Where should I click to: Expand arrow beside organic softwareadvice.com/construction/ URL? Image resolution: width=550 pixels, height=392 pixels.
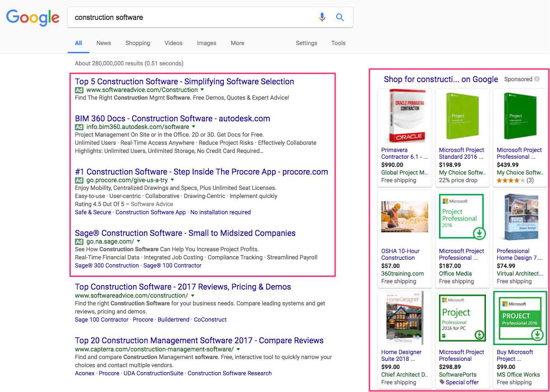[x=193, y=295]
